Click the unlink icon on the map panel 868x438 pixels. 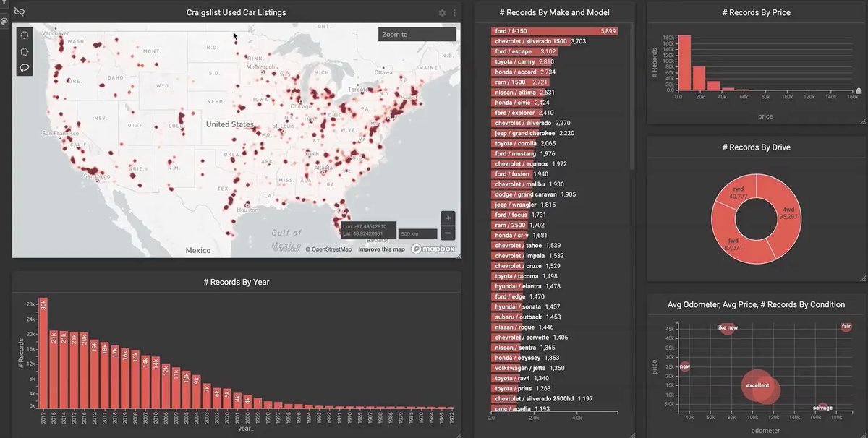tap(20, 12)
